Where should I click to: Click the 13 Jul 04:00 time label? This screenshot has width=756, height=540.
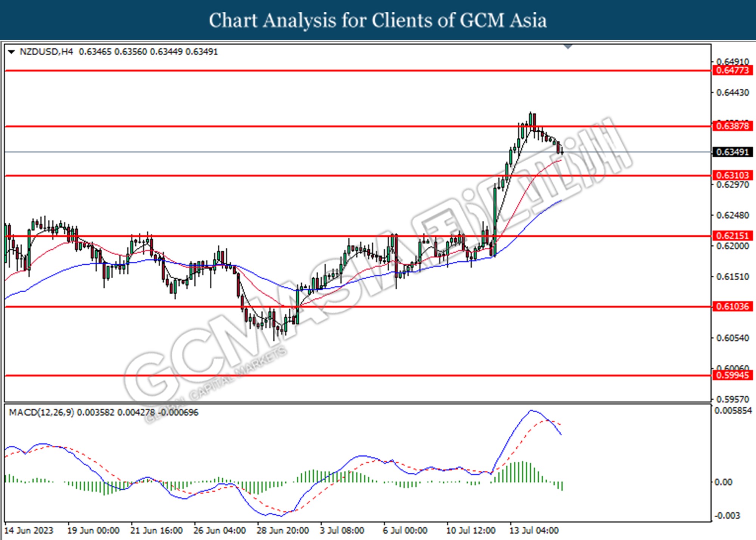click(534, 531)
